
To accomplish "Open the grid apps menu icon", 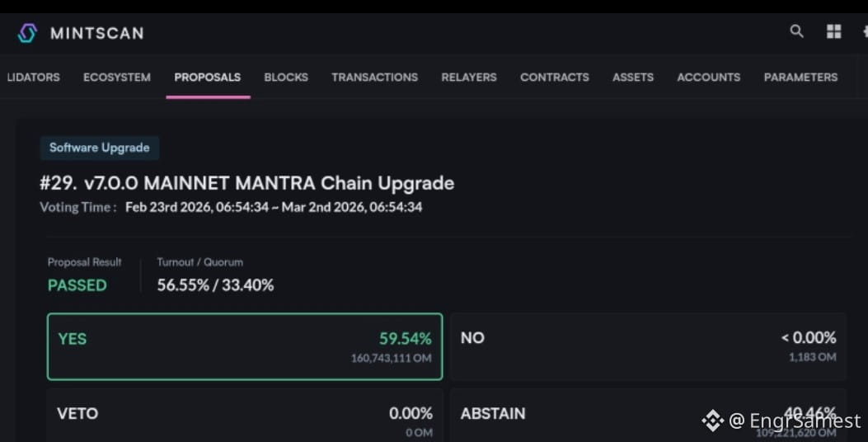I will coord(833,31).
